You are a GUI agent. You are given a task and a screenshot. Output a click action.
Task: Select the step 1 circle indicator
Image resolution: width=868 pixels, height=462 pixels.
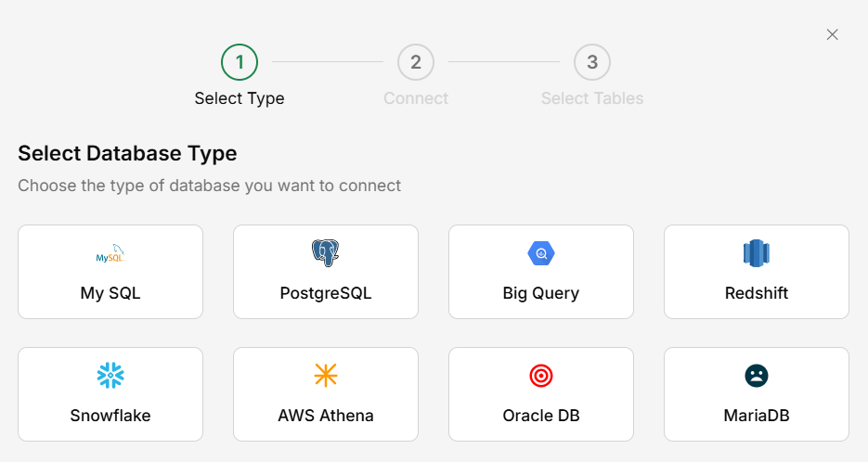click(240, 62)
